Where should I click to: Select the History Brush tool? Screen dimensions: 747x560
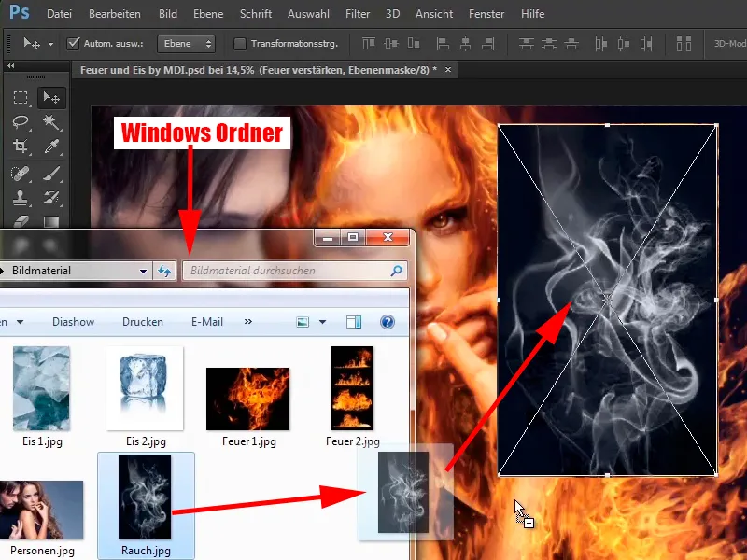[x=51, y=198]
